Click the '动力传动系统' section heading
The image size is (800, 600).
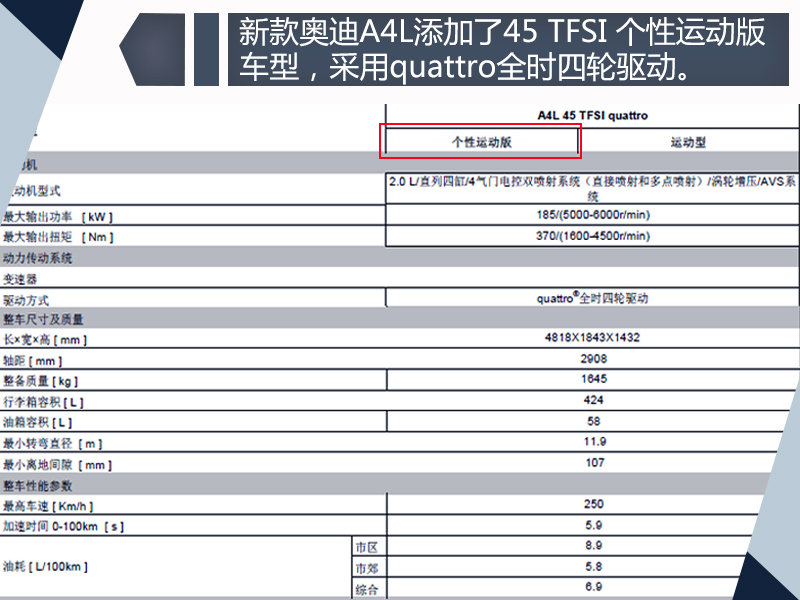tap(37, 258)
